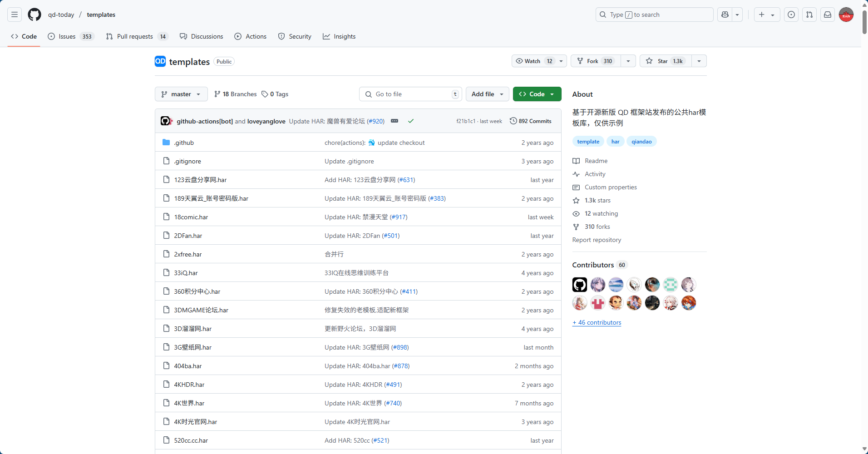Open 18comic.har file
Image resolution: width=868 pixels, height=454 pixels.
191,217
